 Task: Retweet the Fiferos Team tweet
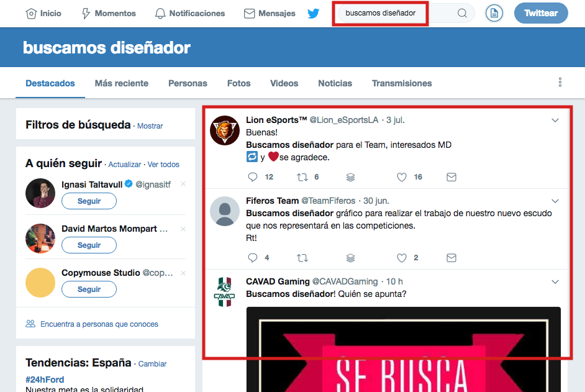302,258
